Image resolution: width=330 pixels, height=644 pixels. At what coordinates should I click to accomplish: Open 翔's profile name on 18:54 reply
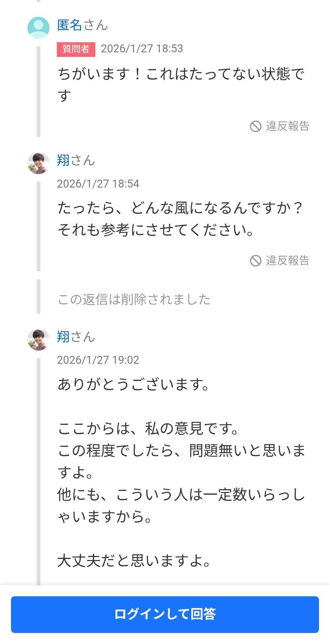pyautogui.click(x=63, y=160)
